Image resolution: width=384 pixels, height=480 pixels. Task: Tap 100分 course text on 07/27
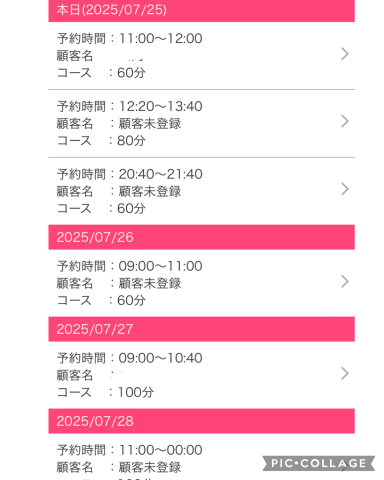click(x=136, y=392)
